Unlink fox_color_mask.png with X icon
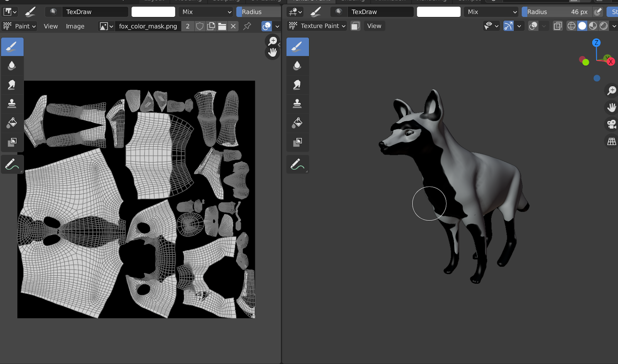Screen dimensions: 618x364 coord(233,26)
